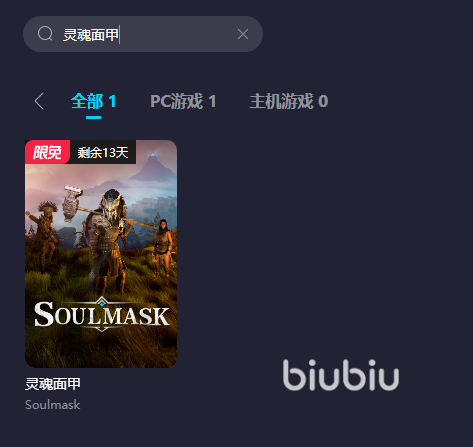473x447 pixels.
Task: Click the 剩余13天 label on cover
Action: [x=103, y=152]
